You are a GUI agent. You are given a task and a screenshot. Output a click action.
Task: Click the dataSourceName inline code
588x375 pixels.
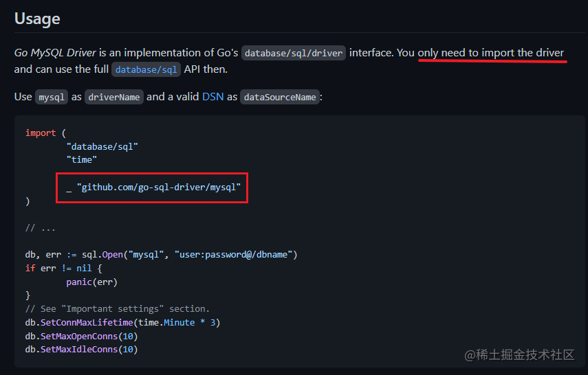point(280,97)
